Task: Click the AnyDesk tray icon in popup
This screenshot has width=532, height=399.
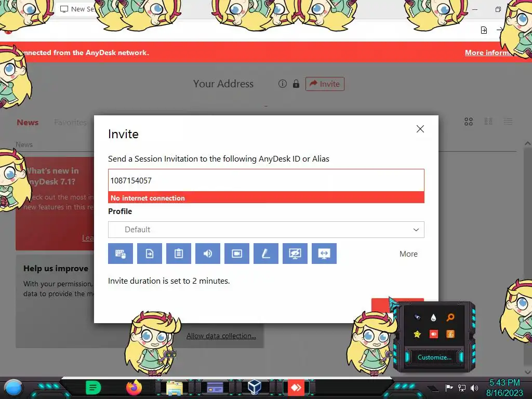Action: click(434, 334)
